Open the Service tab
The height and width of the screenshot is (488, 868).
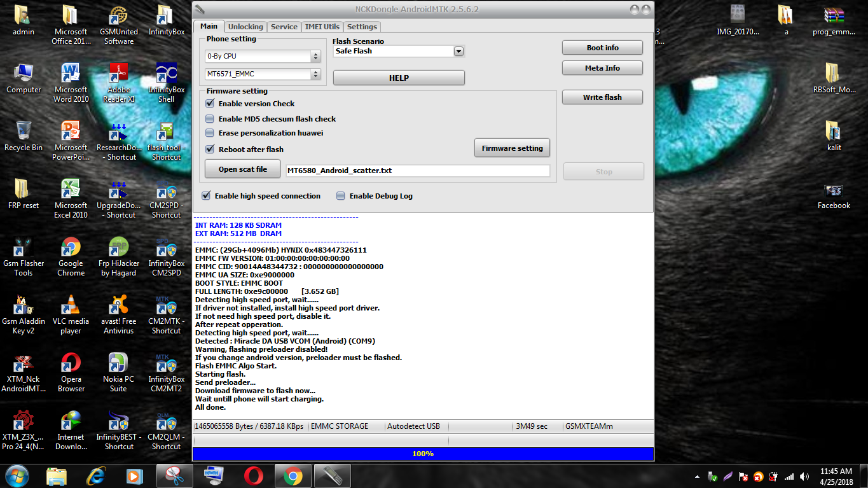click(284, 27)
